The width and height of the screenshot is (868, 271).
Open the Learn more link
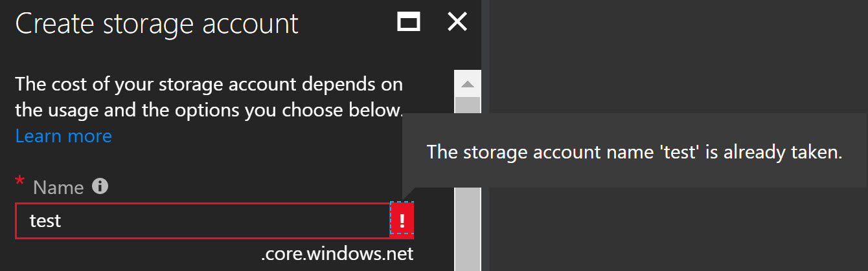tap(63, 136)
